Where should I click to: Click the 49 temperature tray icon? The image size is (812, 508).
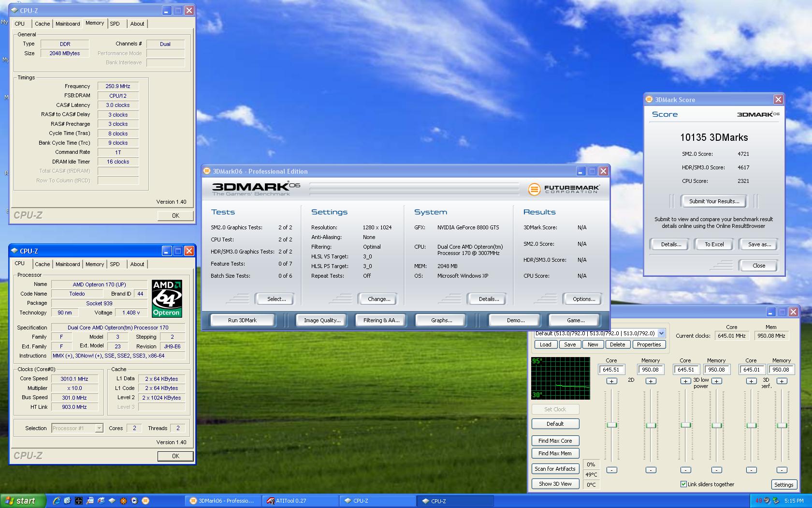click(759, 501)
